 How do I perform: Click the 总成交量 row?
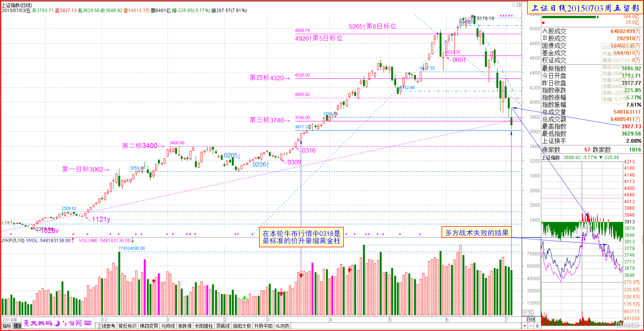point(591,112)
